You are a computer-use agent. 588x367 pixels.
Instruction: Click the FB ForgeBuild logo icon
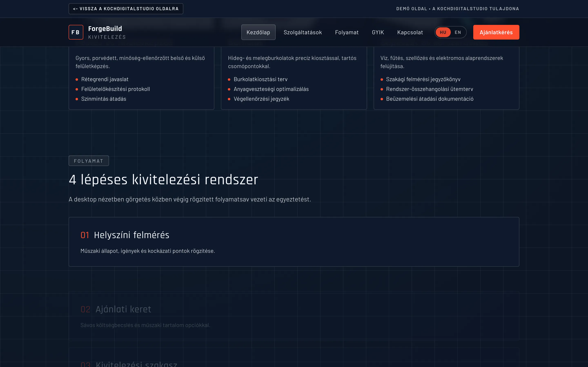pos(76,32)
